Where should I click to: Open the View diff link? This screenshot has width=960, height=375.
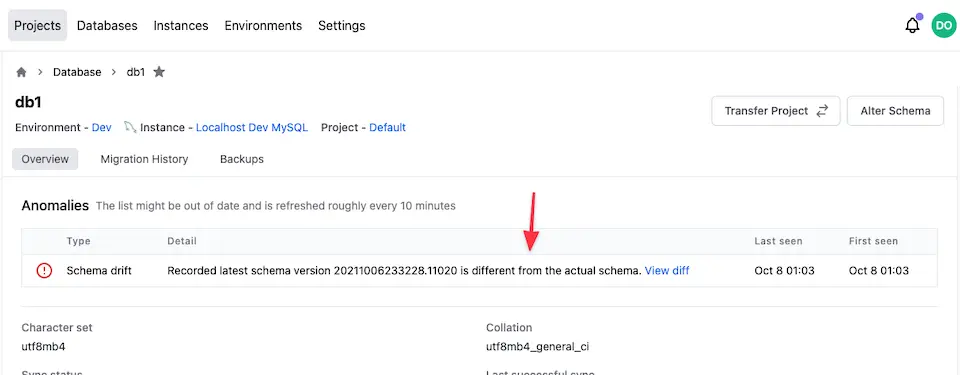pyautogui.click(x=667, y=270)
